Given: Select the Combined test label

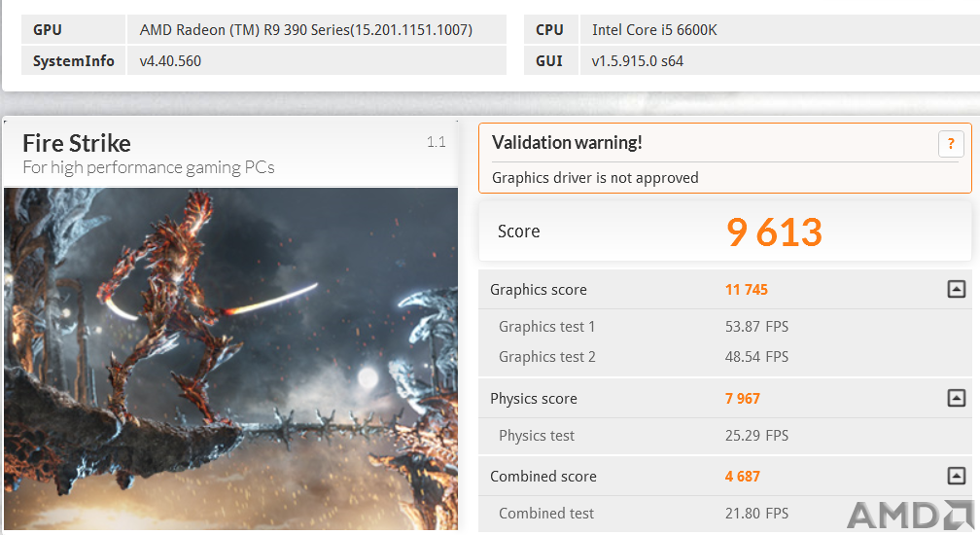Looking at the screenshot, I should pyautogui.click(x=546, y=514).
